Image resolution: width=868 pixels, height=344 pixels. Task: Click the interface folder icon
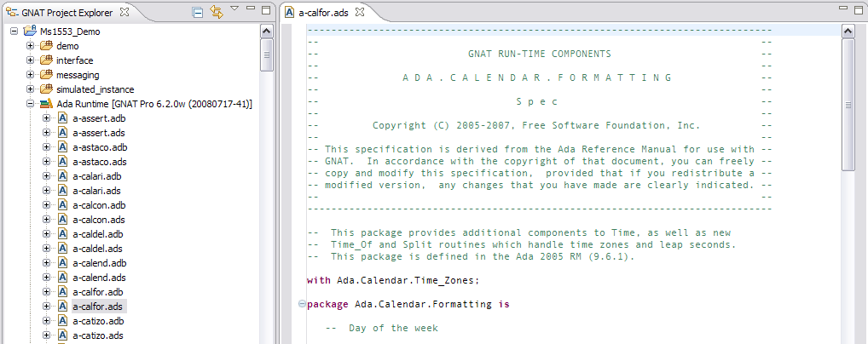click(x=46, y=60)
